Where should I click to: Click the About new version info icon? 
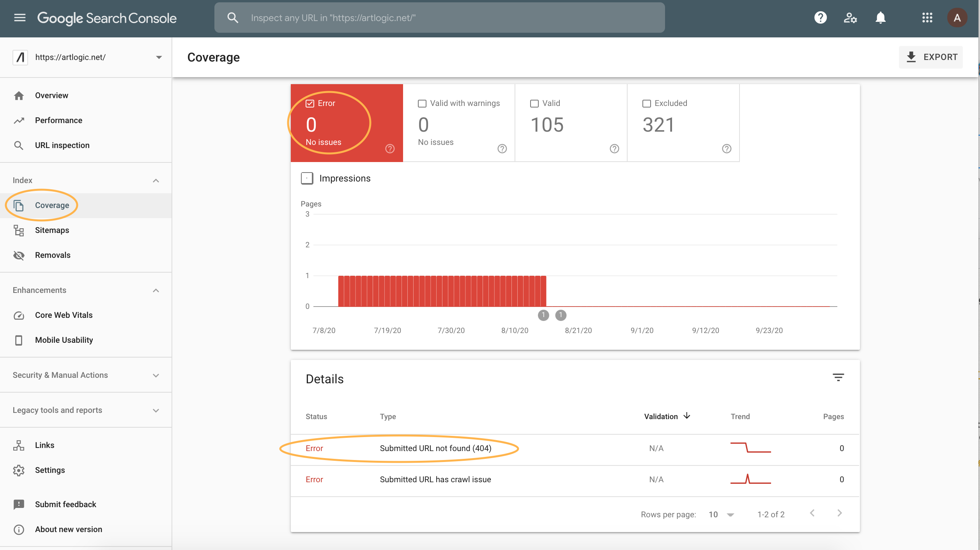coord(19,530)
